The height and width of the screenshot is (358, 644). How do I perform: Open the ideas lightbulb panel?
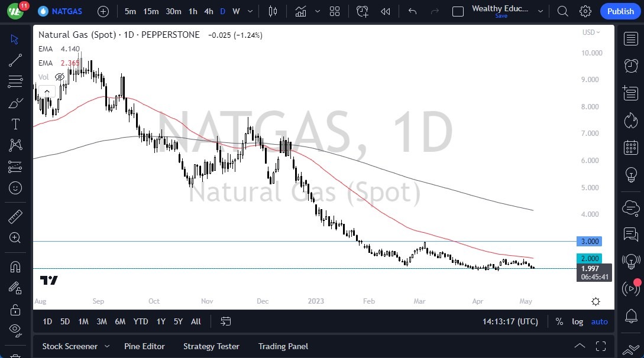point(631,175)
